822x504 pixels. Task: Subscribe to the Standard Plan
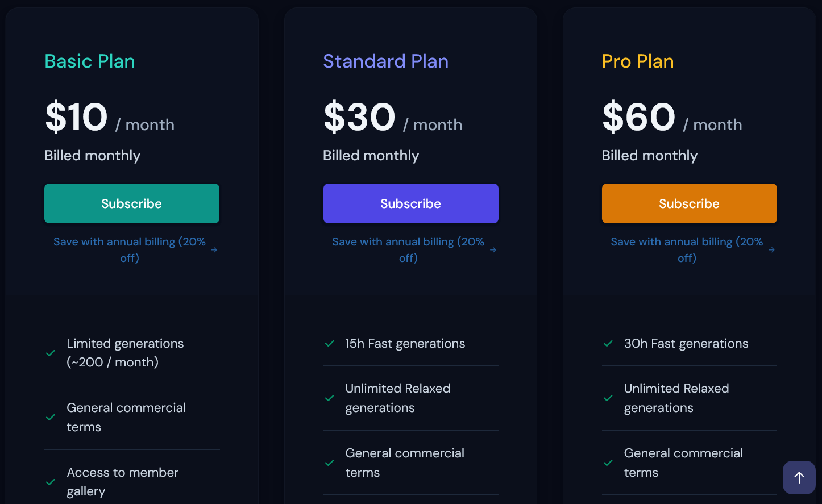pos(410,203)
